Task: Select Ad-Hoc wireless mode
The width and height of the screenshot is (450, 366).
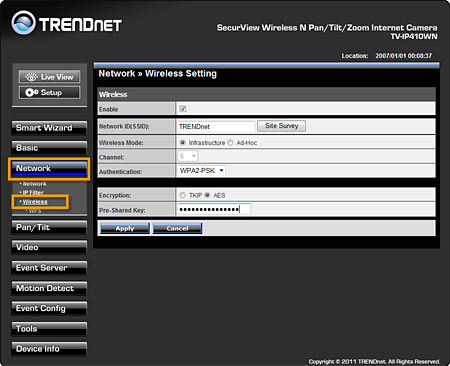Action: pyautogui.click(x=230, y=143)
